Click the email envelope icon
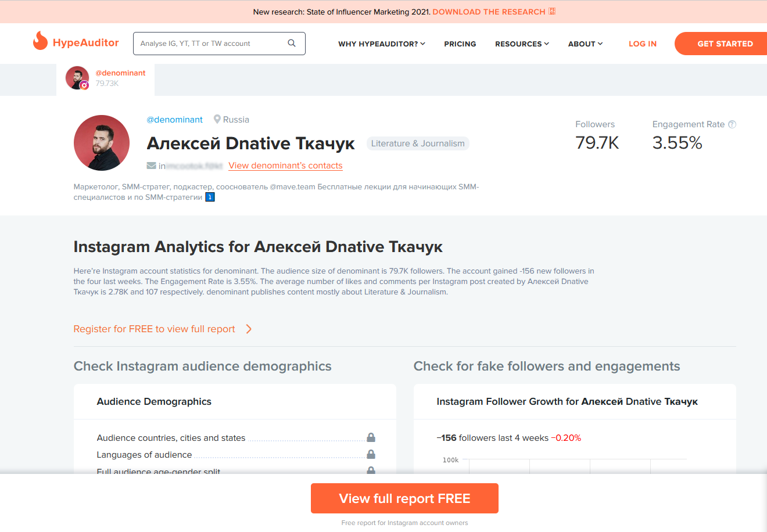 (x=151, y=166)
